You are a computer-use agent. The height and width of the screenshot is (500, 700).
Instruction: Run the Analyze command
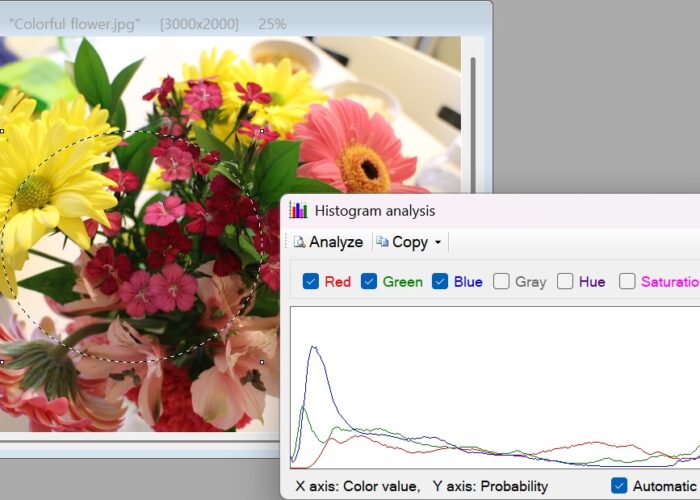328,242
